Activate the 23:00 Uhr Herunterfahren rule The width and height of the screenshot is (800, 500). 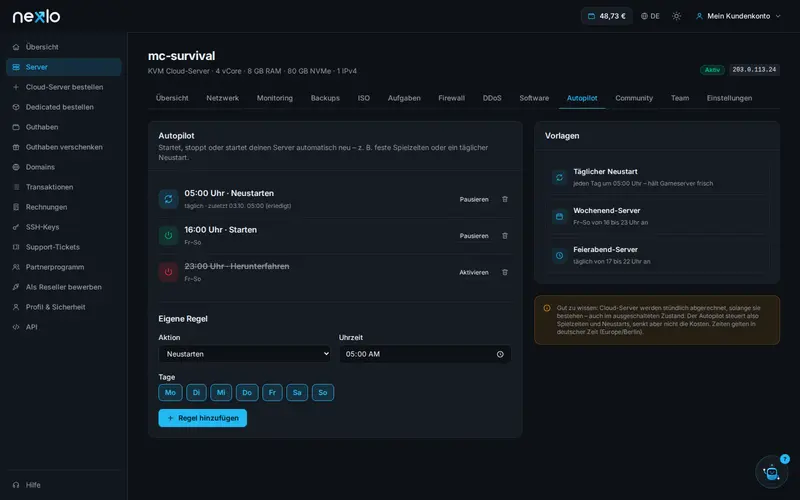(474, 272)
